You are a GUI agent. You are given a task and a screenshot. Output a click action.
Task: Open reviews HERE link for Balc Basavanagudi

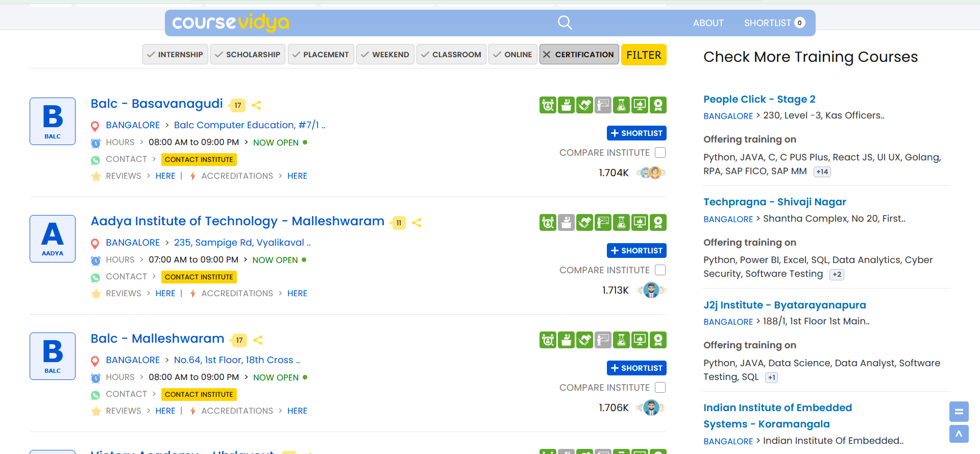point(165,176)
